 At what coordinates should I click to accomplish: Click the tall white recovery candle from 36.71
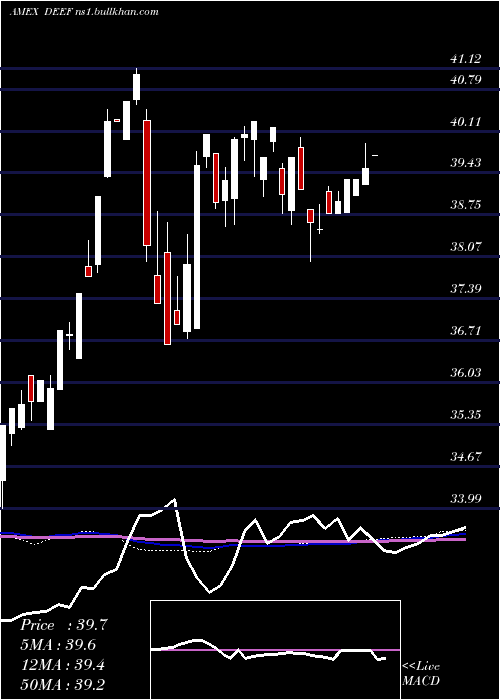point(197,247)
